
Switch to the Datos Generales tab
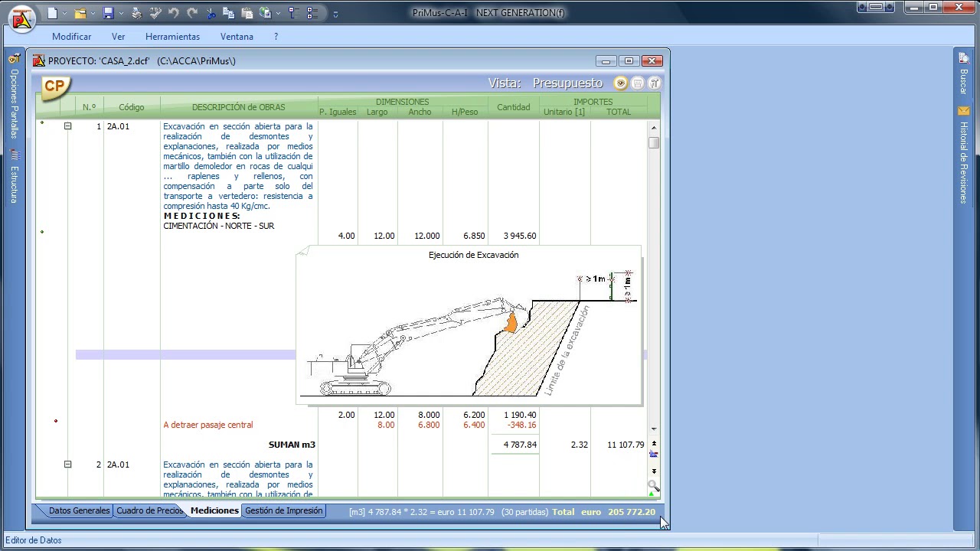79,510
